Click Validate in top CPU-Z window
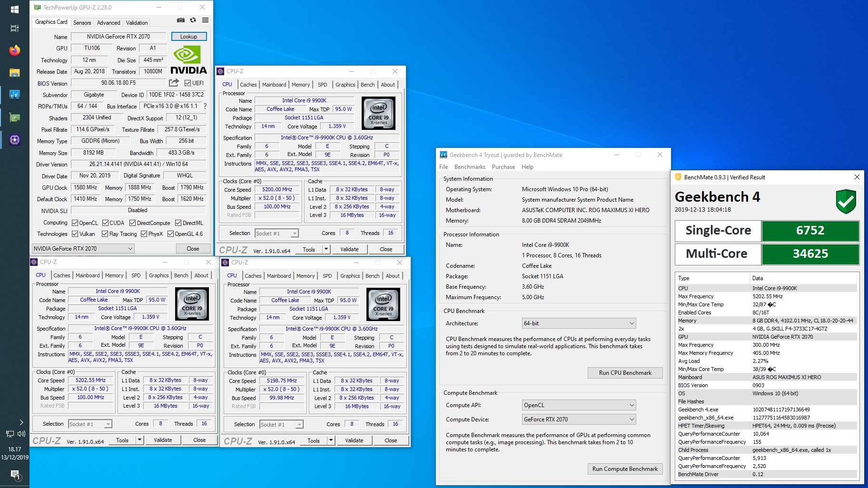868x488 pixels. 349,249
